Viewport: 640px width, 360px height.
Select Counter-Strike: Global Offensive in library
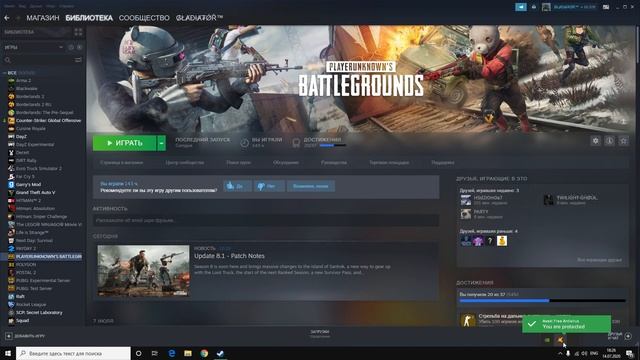tap(49, 121)
